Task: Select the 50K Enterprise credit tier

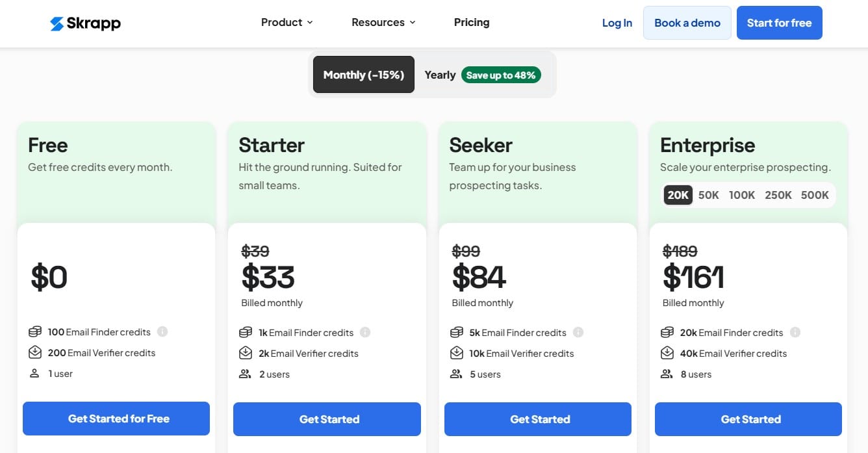Action: tap(708, 195)
